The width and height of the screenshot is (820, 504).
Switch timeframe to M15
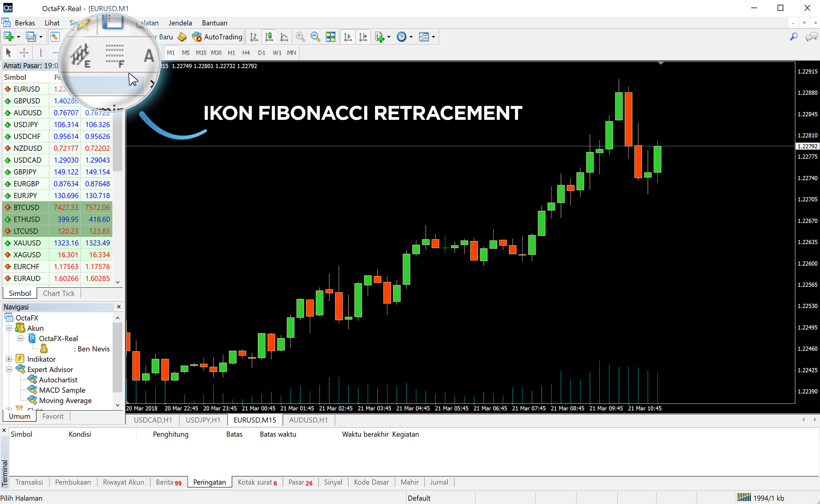pos(201,53)
